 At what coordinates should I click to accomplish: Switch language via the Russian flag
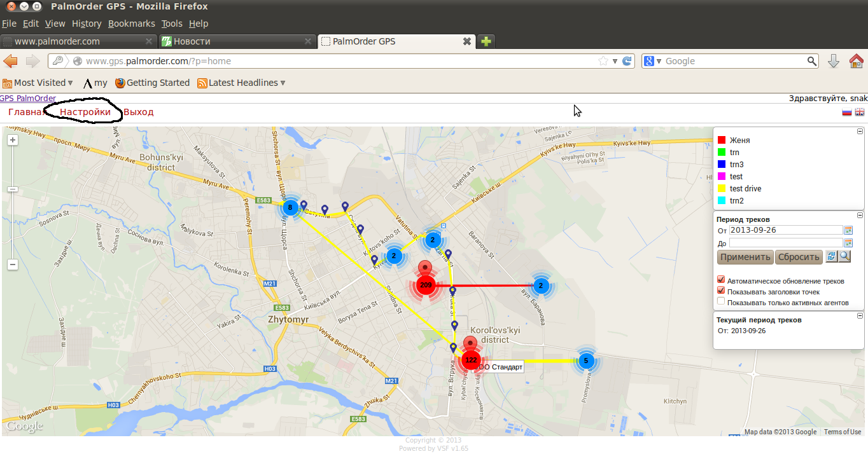(847, 112)
